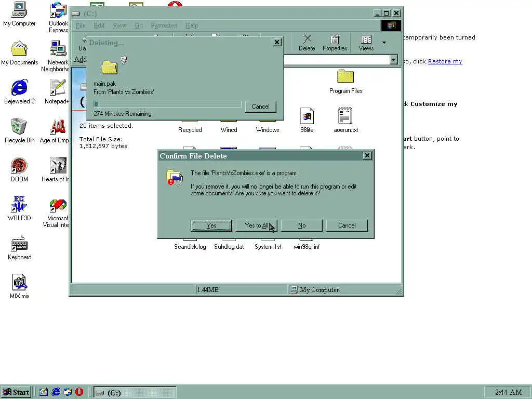The image size is (532, 399).
Task: Select System.1st file label
Action: [268, 247]
